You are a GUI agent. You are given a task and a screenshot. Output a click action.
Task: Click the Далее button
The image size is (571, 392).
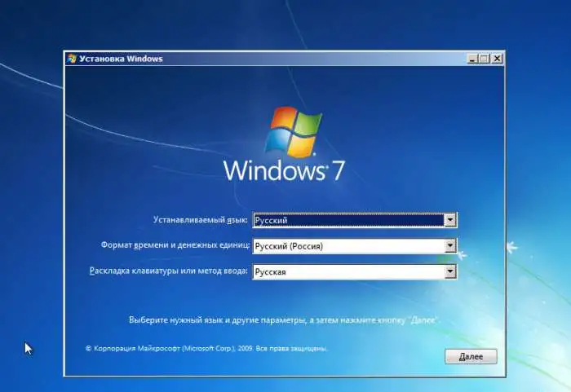point(471,356)
